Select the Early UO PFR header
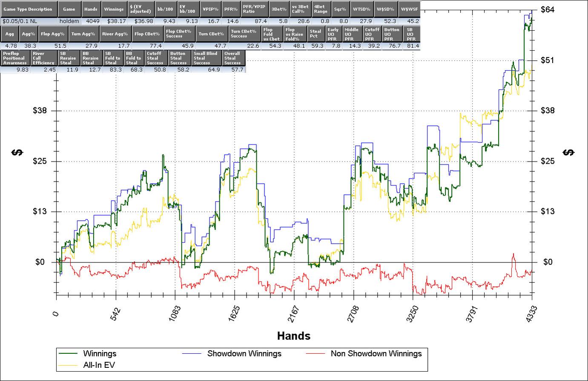The image size is (588, 381). [x=333, y=34]
